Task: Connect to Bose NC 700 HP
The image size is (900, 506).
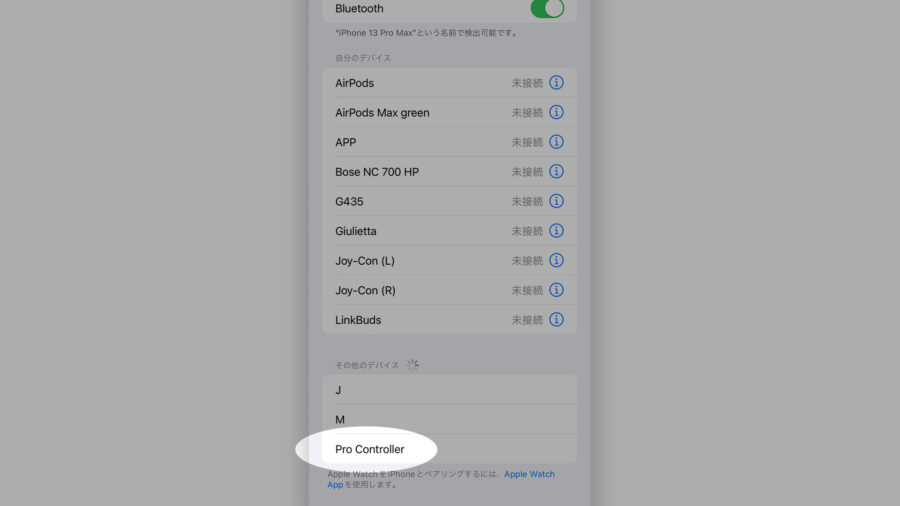Action: (449, 172)
